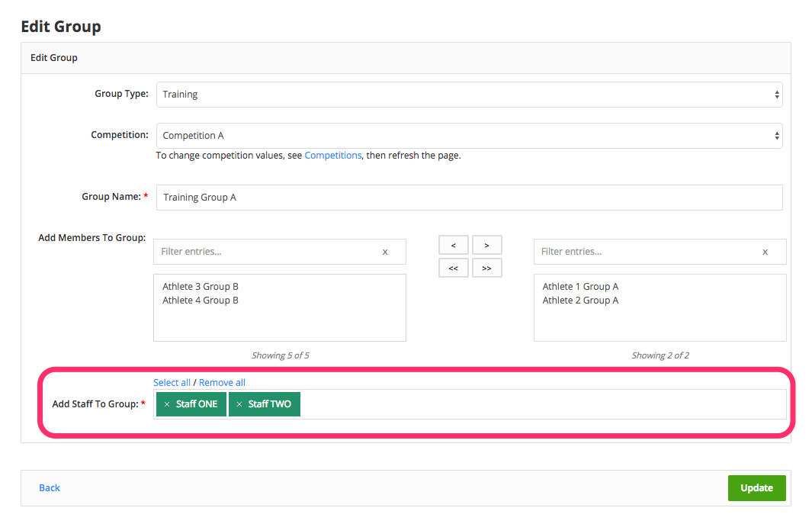Move all members left with double arrow
Image resolution: width=812 pixels, height=524 pixels.
(453, 268)
